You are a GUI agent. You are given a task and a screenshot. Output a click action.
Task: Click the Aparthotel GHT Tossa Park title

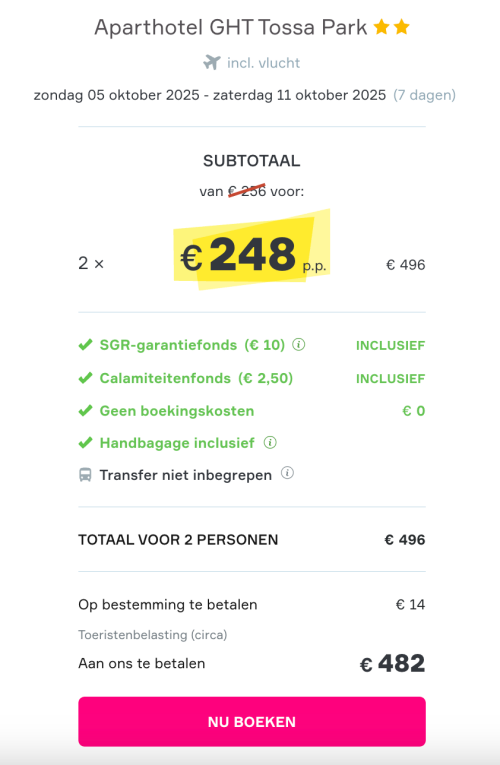pyautogui.click(x=231, y=27)
